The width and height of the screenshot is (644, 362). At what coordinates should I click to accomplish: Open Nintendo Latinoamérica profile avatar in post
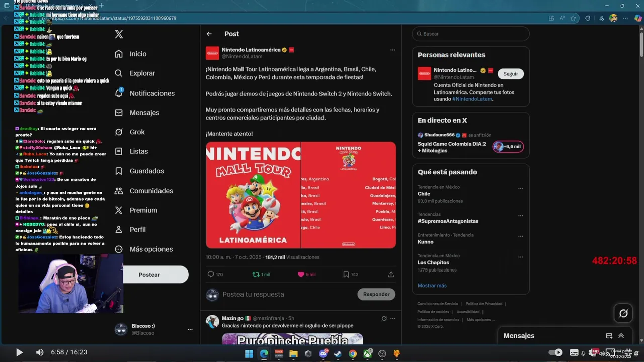point(212,53)
